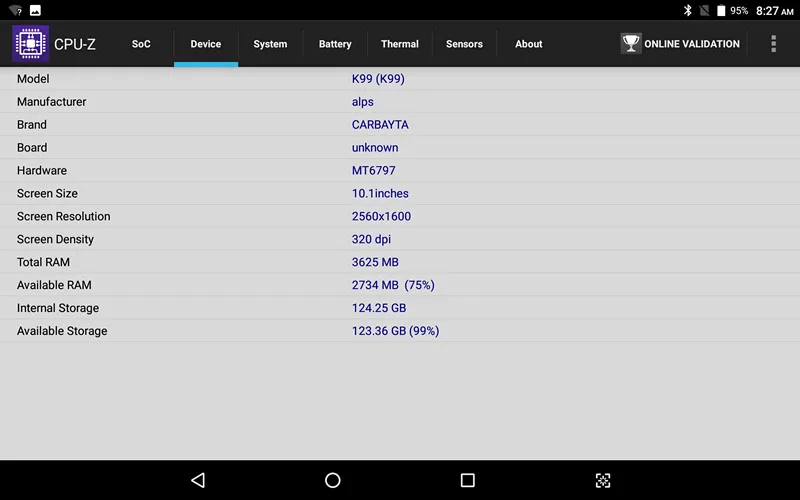Switch to the SoC tab

[141, 44]
